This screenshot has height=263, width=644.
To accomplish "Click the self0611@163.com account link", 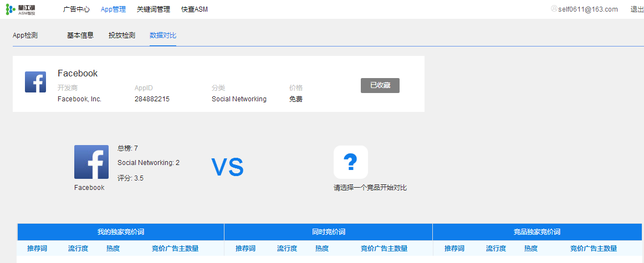I will tap(587, 9).
